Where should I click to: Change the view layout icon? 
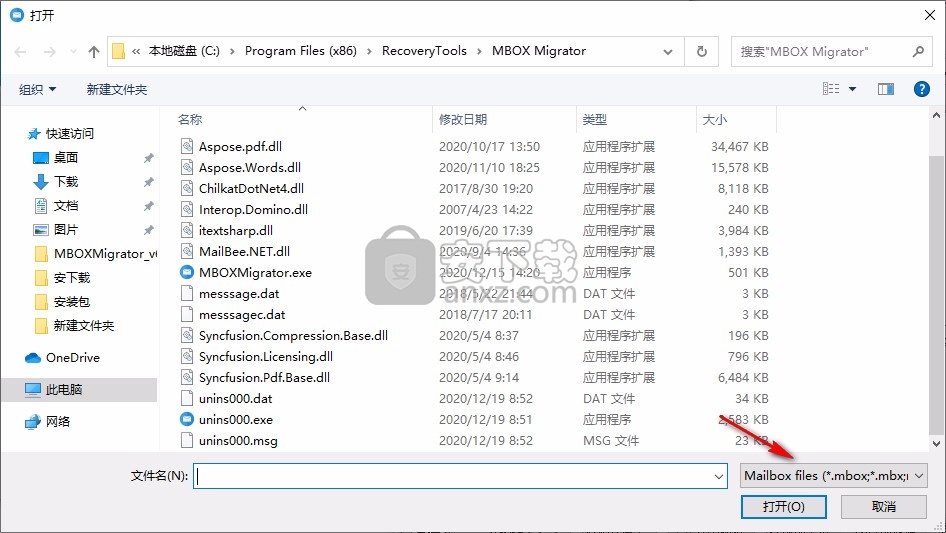[831, 89]
